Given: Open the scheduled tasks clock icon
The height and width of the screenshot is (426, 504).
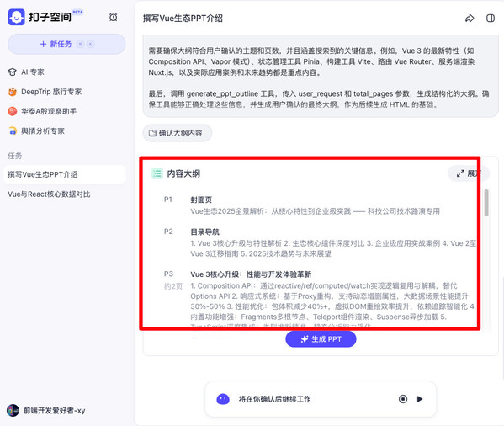Looking at the screenshot, I should coord(113,18).
